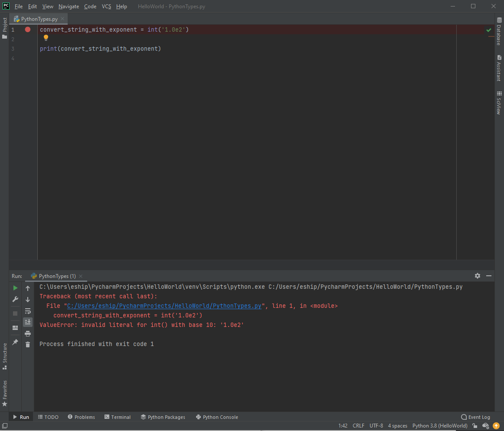The width and height of the screenshot is (504, 431).
Task: Open run configuration settings via wrench icon
Action: pyautogui.click(x=15, y=299)
